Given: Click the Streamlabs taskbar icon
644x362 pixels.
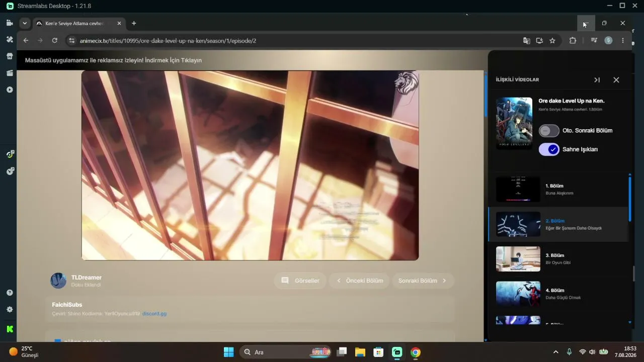Looking at the screenshot, I should [397, 352].
